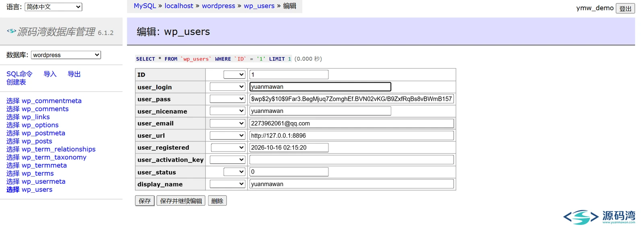The width and height of the screenshot is (644, 233).
Task: Open function dropdown for user_email row
Action: [227, 123]
